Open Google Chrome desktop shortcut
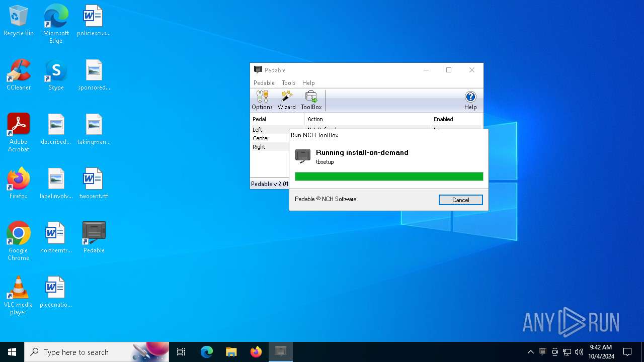The height and width of the screenshot is (362, 644). 19,241
